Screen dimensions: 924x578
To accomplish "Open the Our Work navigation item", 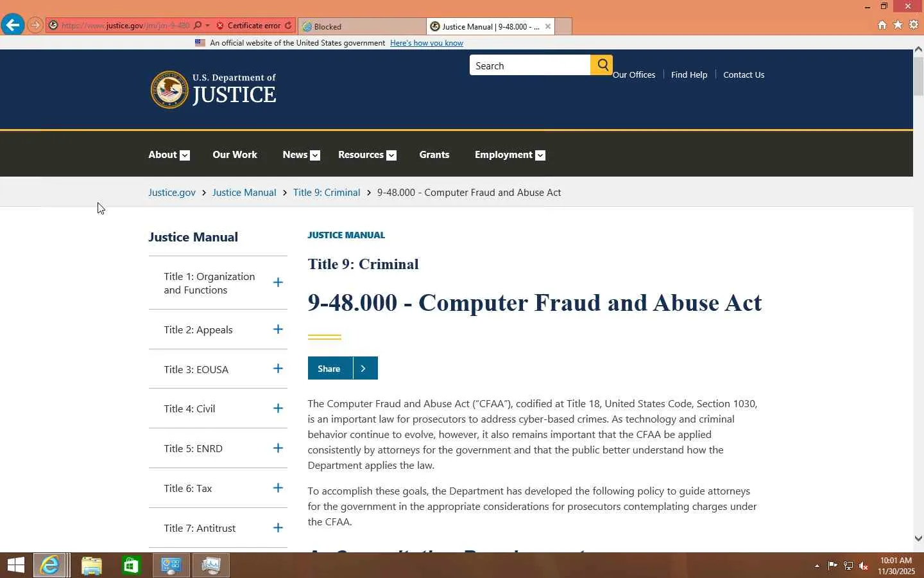I will [235, 155].
